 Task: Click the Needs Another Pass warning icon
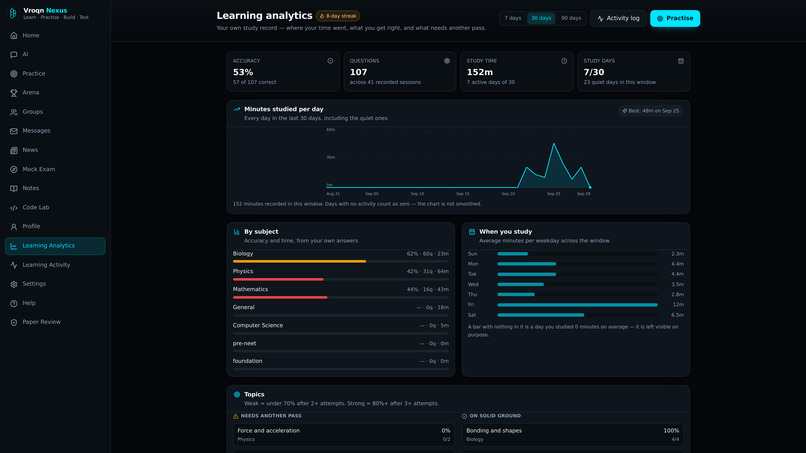click(x=235, y=416)
